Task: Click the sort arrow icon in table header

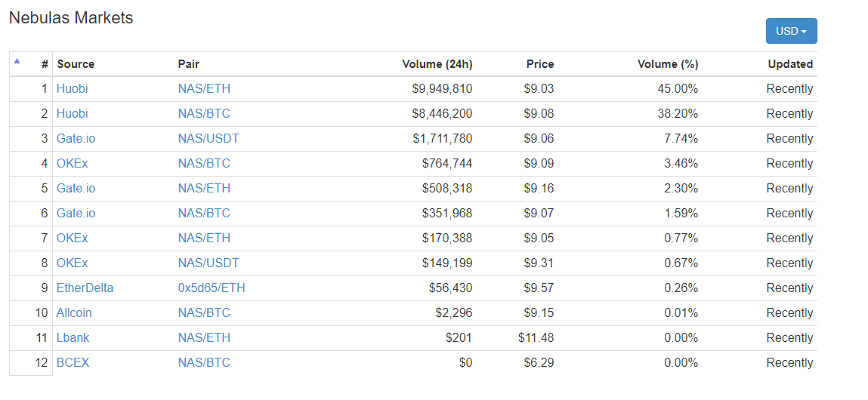Action: coord(17,62)
